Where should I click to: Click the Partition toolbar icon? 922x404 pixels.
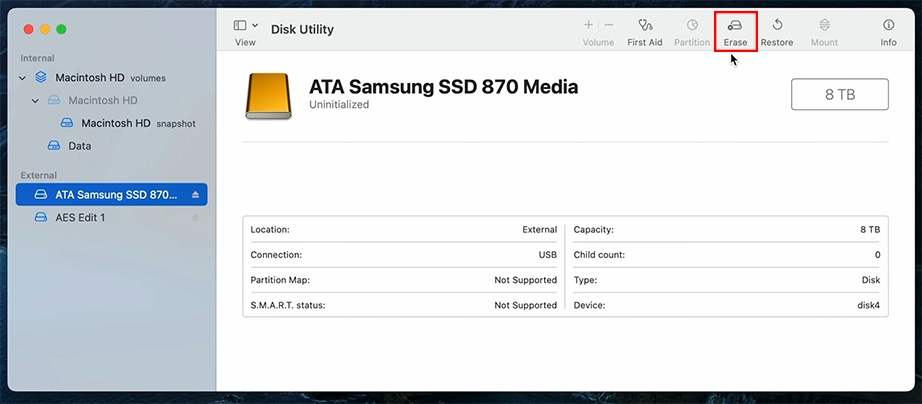[x=692, y=25]
